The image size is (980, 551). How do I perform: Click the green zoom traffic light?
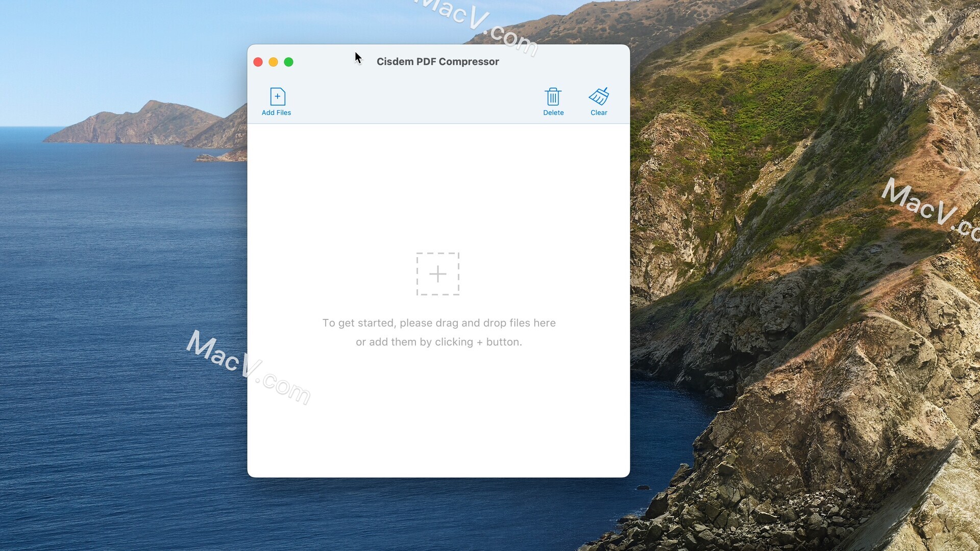pos(288,62)
